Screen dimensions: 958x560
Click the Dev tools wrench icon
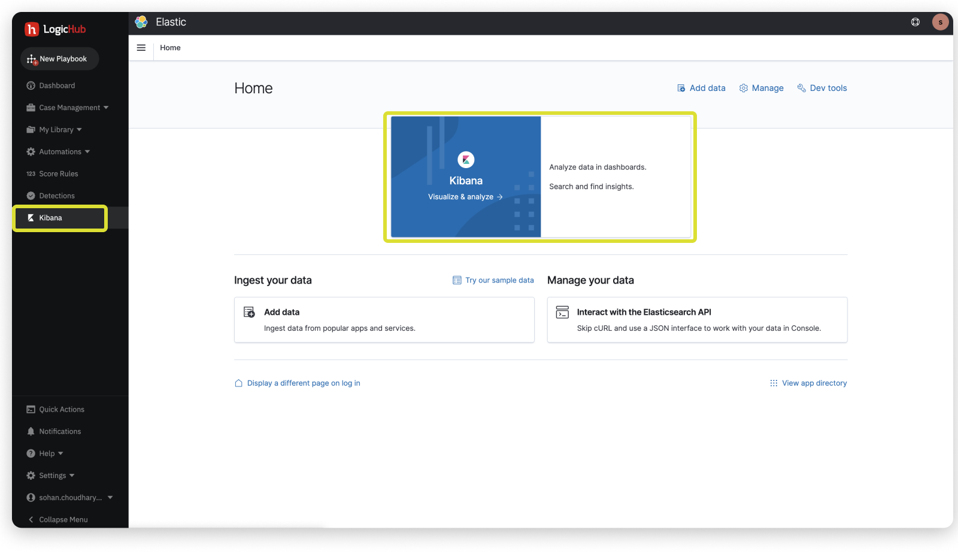pos(802,88)
